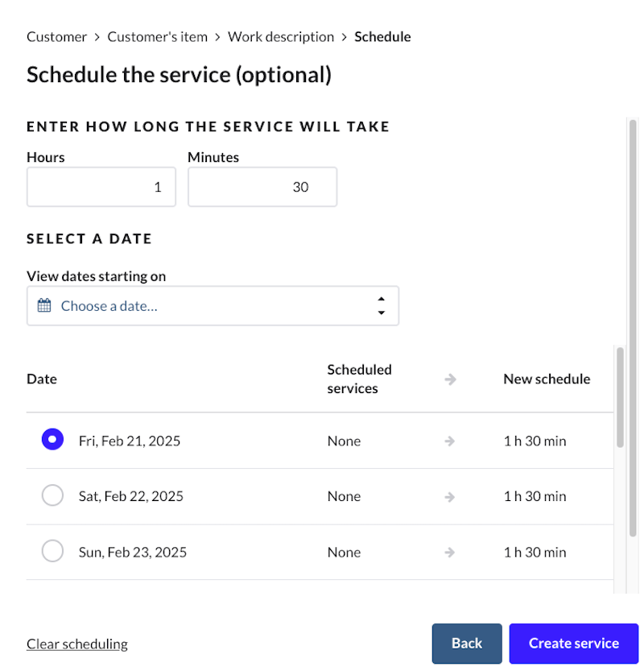The width and height of the screenshot is (644, 671).
Task: Go back to Customer's item breadcrumb step
Action: [158, 36]
